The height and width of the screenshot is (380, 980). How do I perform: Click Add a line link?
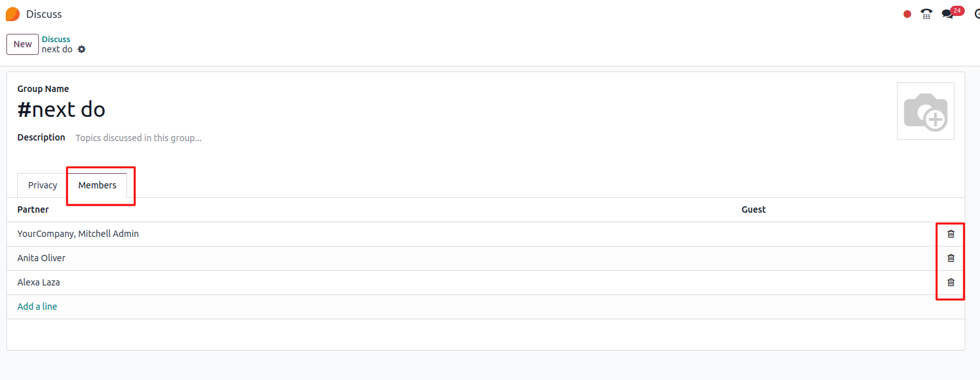[37, 307]
